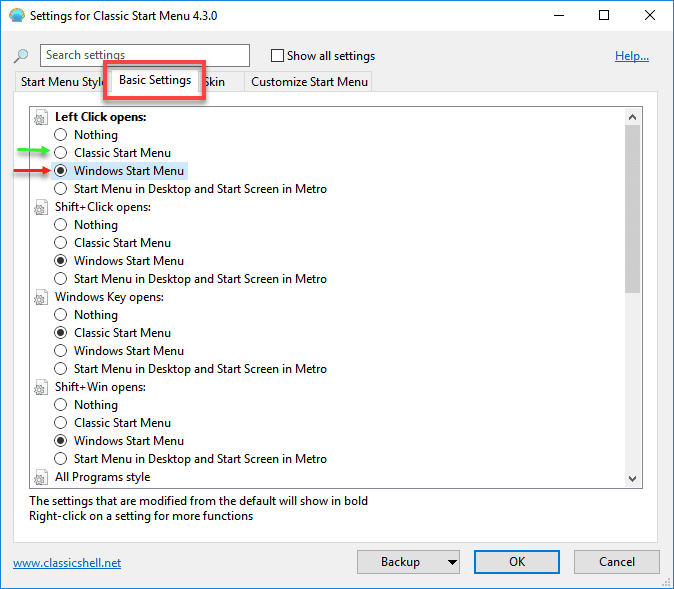Image resolution: width=674 pixels, height=589 pixels.
Task: Choose Start Menu in Desktop option under Shift+Win
Action: 61,459
